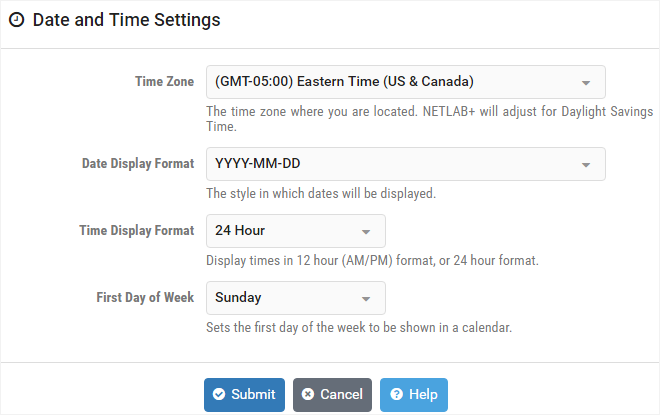Click the Time Display Format dropdown arrow

coord(366,231)
